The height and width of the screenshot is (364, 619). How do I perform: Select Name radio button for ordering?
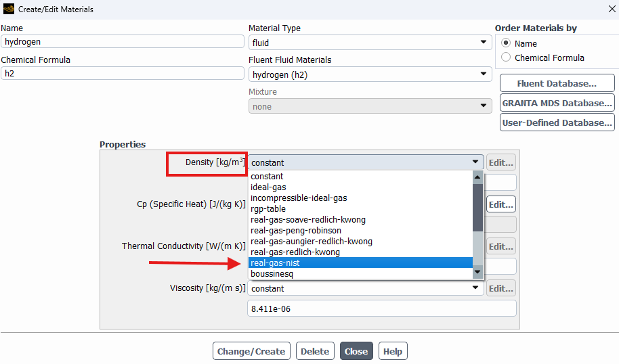pyautogui.click(x=506, y=43)
